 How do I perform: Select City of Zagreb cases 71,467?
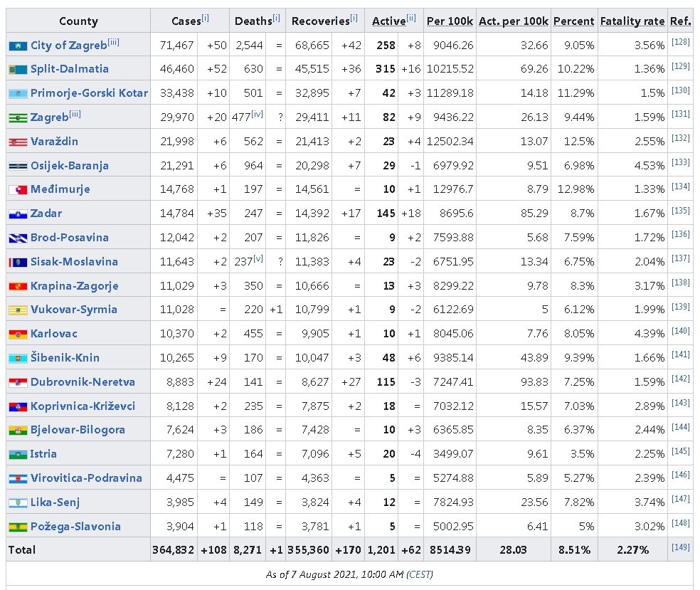(x=177, y=45)
